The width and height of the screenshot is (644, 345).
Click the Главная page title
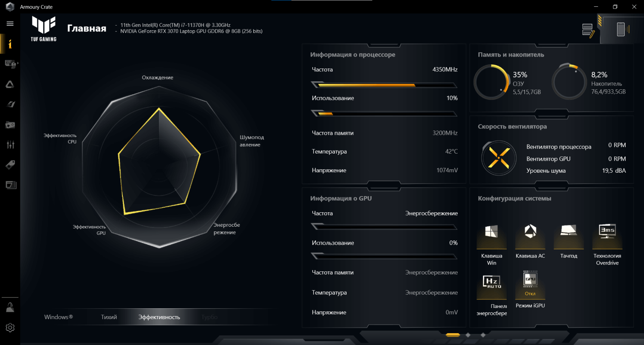point(87,29)
